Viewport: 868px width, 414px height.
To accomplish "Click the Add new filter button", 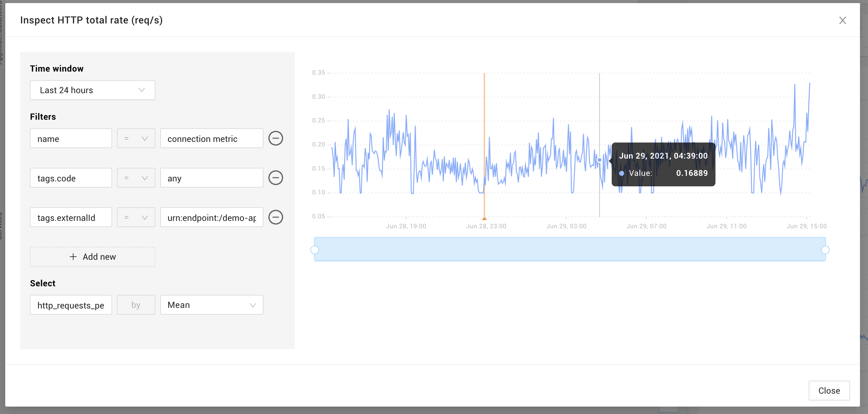I will [x=93, y=257].
